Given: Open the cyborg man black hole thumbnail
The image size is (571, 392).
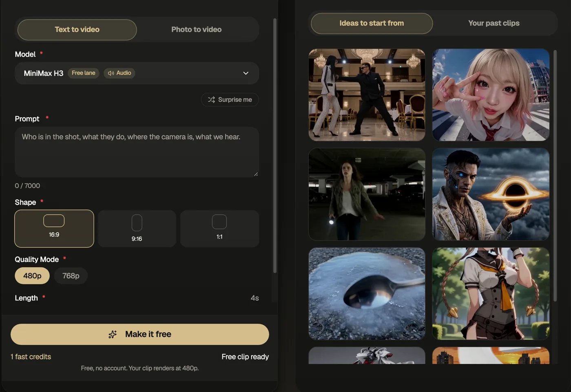Looking at the screenshot, I should click(491, 194).
